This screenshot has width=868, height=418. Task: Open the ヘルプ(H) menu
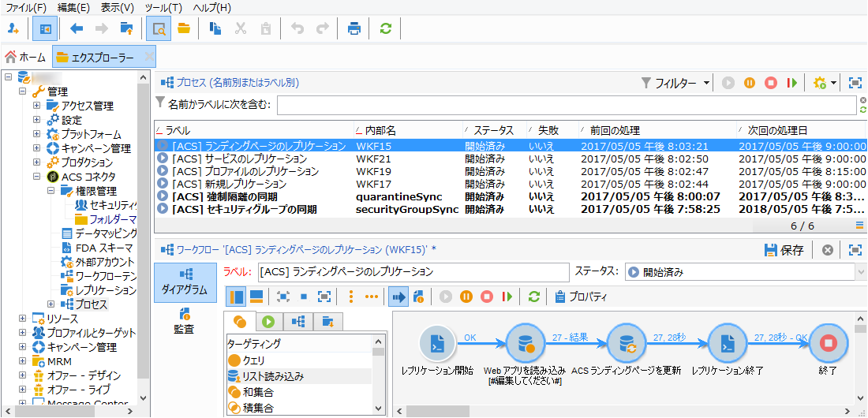click(212, 9)
